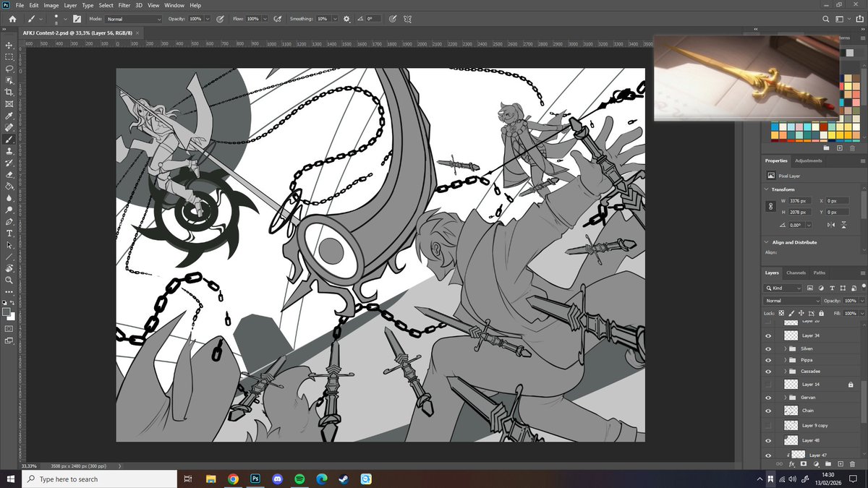Select the Lasso tool
Viewport: 868px width, 488px height.
click(x=9, y=69)
